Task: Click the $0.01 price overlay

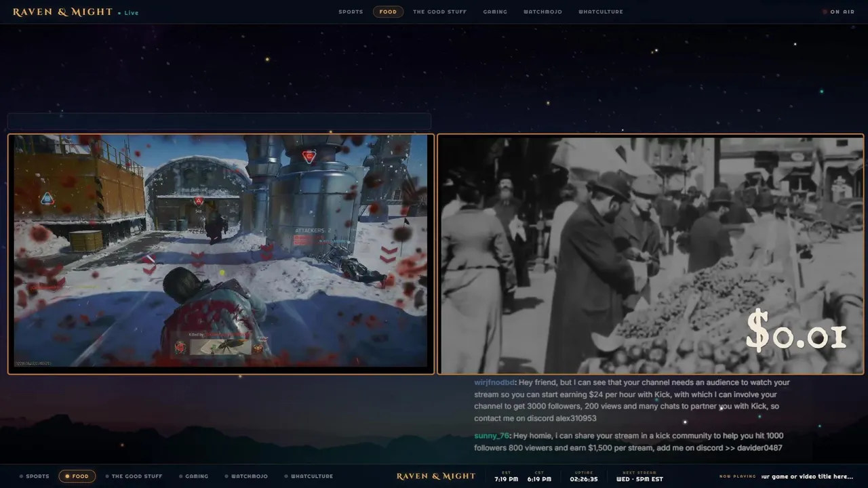Action: click(796, 331)
